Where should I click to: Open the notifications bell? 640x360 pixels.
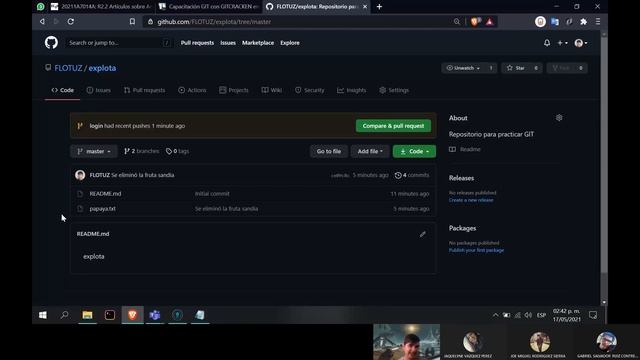pos(547,43)
